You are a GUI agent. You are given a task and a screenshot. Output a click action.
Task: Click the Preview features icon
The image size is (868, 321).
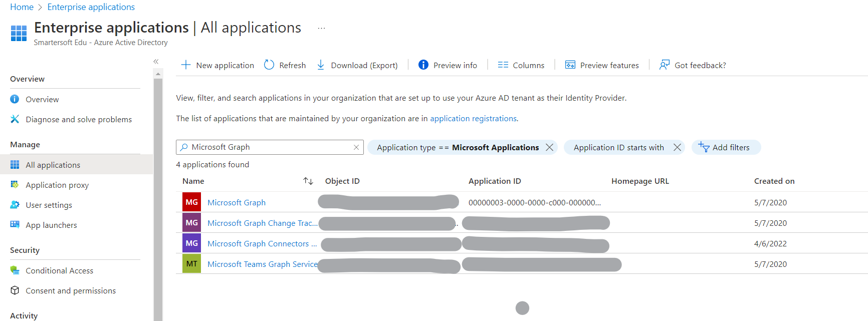tap(570, 65)
